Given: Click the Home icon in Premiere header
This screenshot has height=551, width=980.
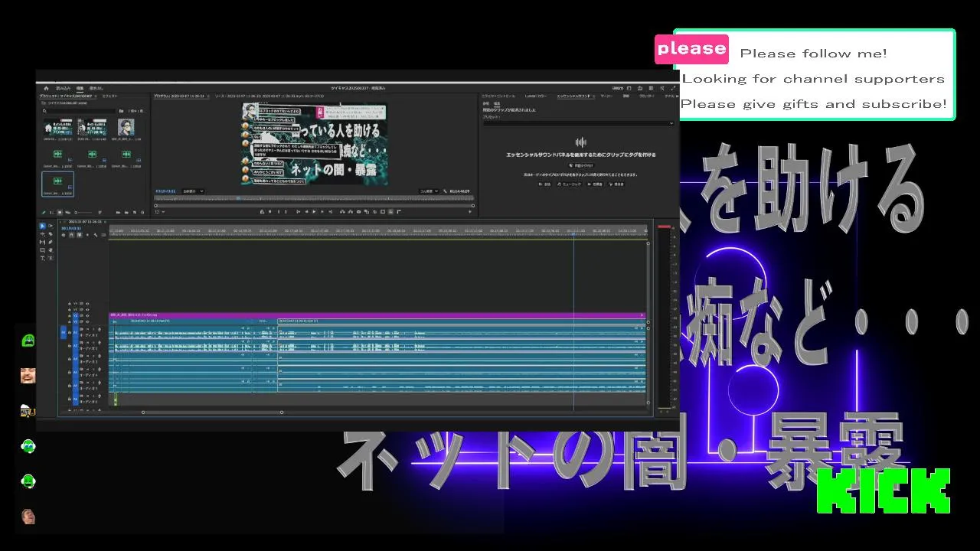Looking at the screenshot, I should click(x=46, y=88).
